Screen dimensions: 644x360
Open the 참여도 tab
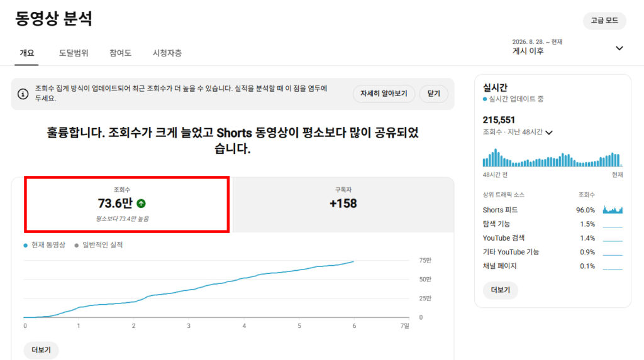(120, 53)
